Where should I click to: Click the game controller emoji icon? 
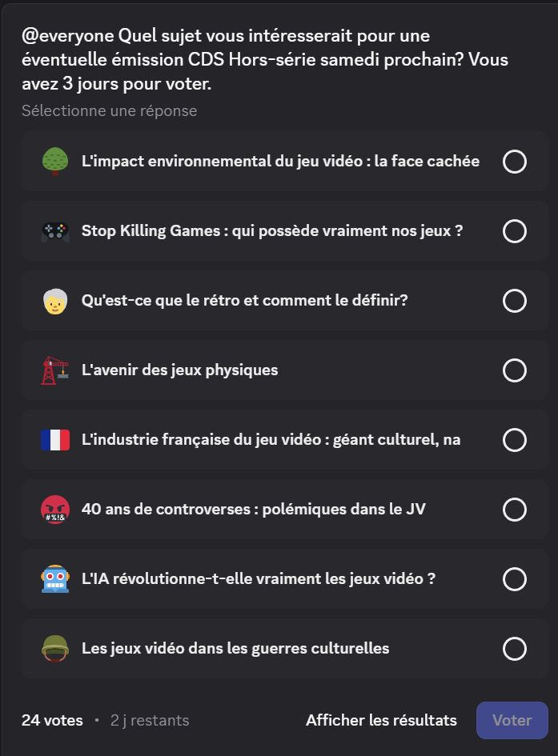(x=55, y=231)
